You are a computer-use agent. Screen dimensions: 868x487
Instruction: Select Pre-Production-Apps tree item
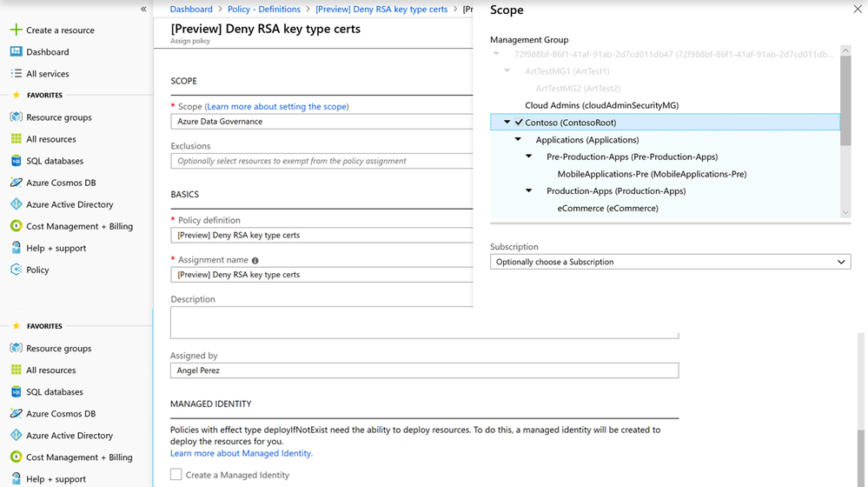click(x=633, y=157)
